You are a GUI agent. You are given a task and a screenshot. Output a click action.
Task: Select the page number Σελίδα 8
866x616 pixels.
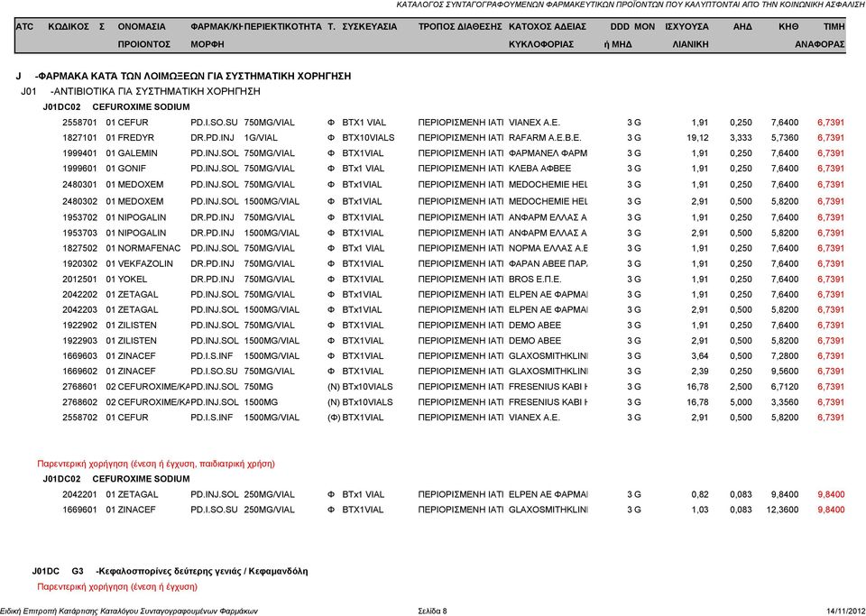432,611
